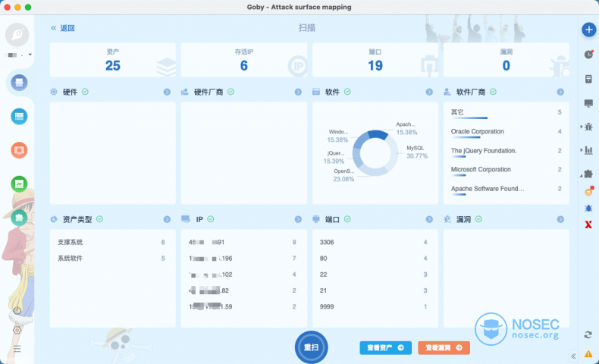Viewport: 599px width, 364px height.
Task: Select the scan dashboard icon in left sidebar
Action: [x=19, y=83]
